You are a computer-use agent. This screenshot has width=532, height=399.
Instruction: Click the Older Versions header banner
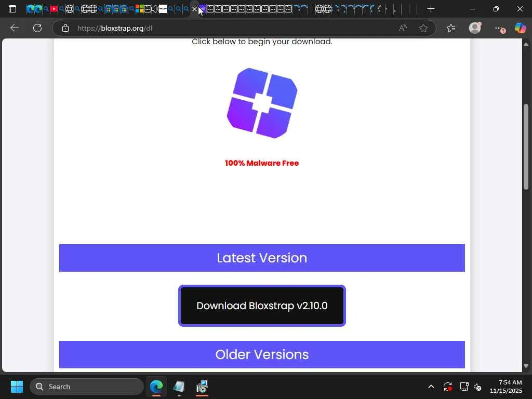[262, 354]
